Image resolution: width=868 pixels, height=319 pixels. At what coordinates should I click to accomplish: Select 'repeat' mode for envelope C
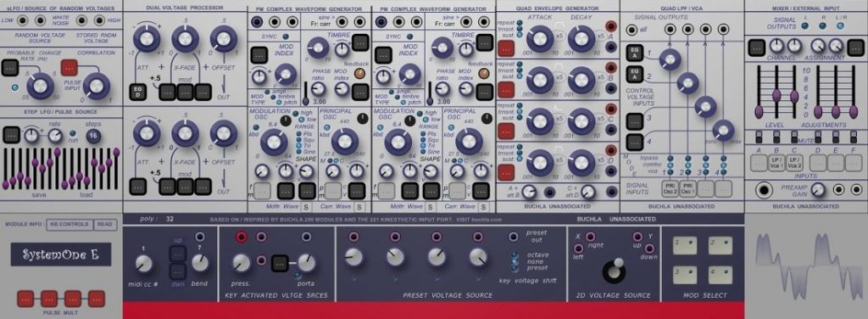click(519, 104)
